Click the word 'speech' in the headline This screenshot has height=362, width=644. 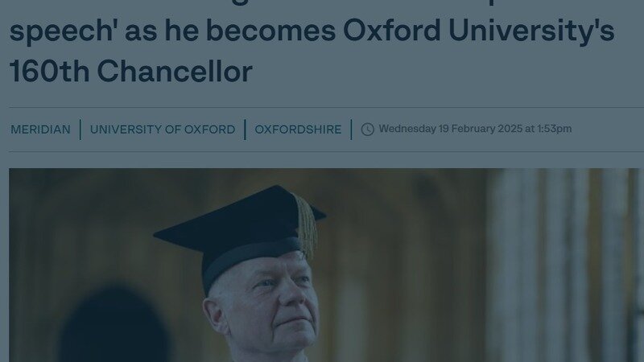tap(59, 31)
